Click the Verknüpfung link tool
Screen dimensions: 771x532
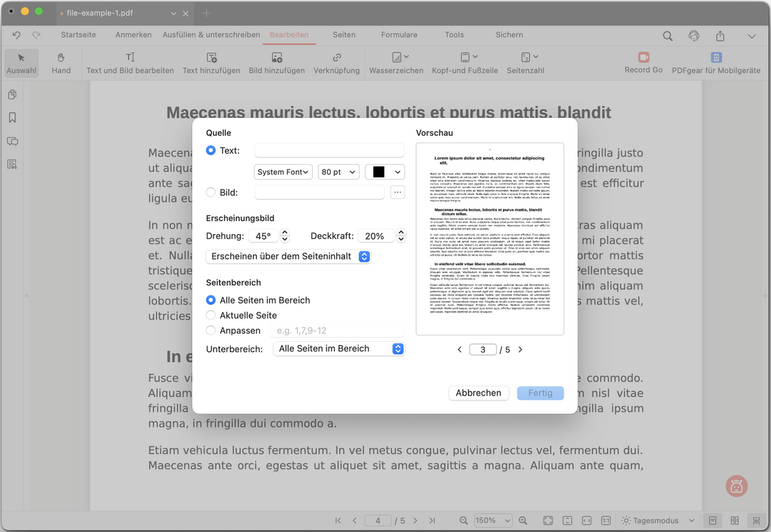tap(336, 63)
